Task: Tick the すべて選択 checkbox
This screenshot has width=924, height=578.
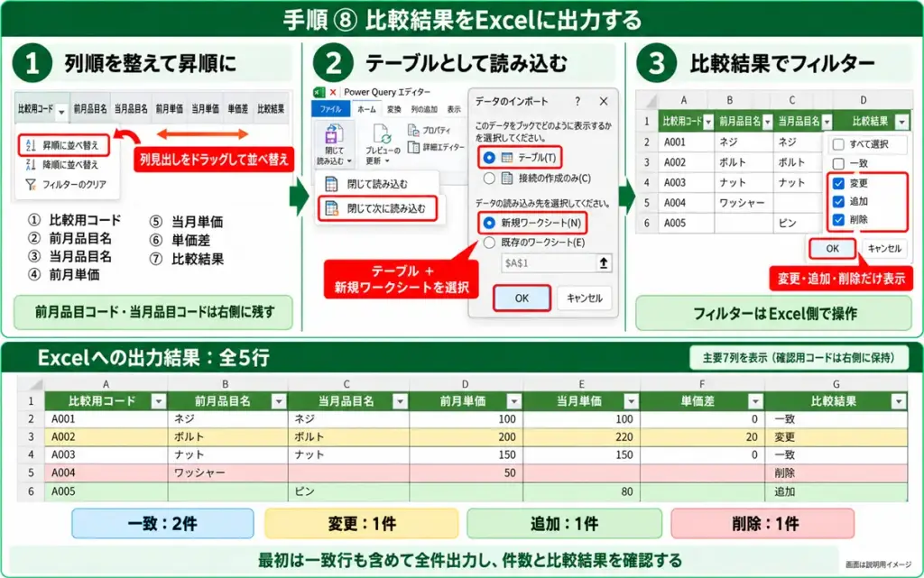Action: (838, 144)
